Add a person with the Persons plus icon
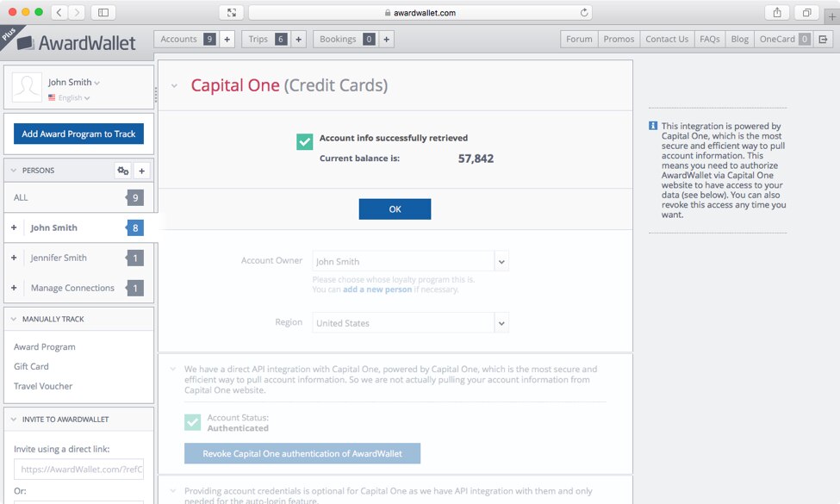 pos(141,171)
